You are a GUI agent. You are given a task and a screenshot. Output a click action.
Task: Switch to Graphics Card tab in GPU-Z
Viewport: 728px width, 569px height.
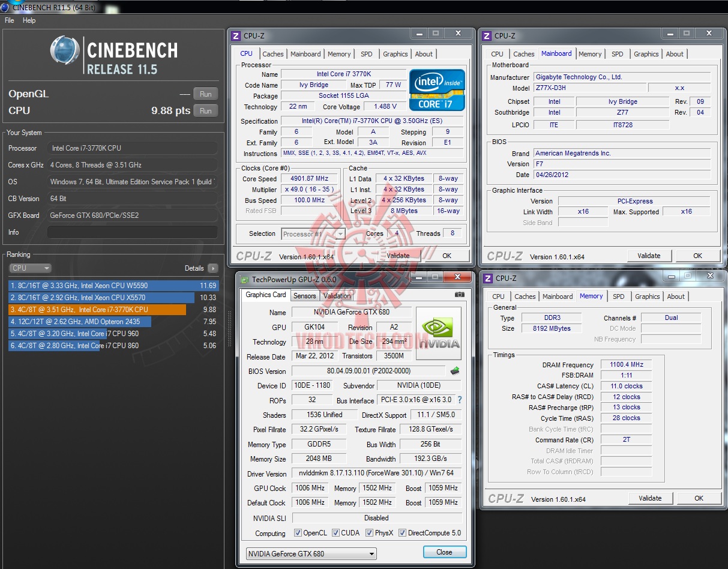(x=266, y=295)
